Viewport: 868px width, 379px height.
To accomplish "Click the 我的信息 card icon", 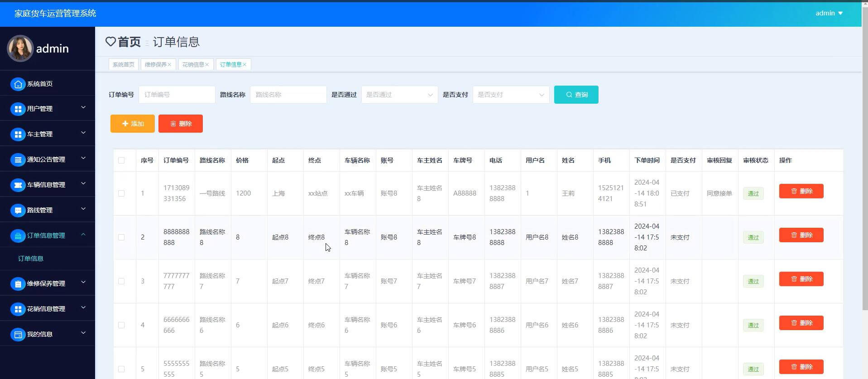I will click(18, 335).
